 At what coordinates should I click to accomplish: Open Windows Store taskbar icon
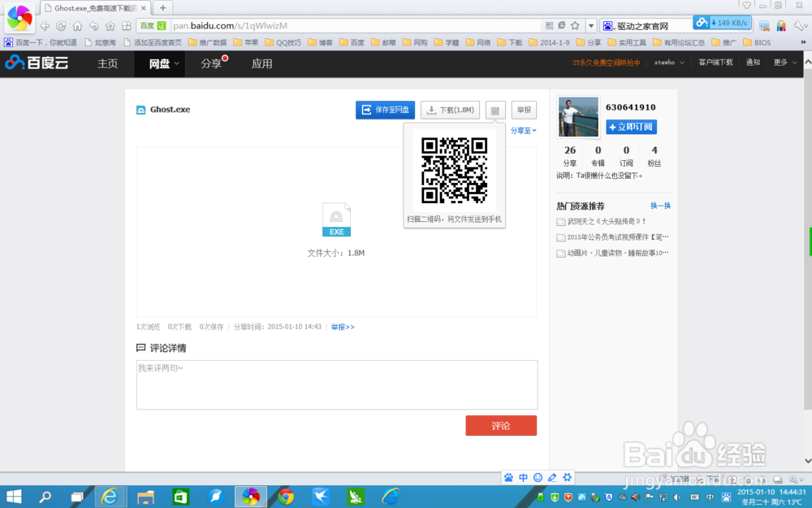[180, 497]
